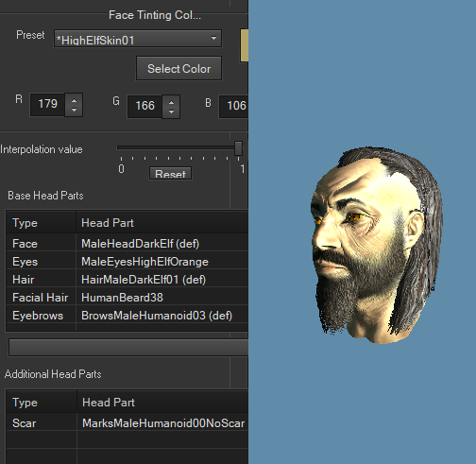Click the G value field 166

144,107
